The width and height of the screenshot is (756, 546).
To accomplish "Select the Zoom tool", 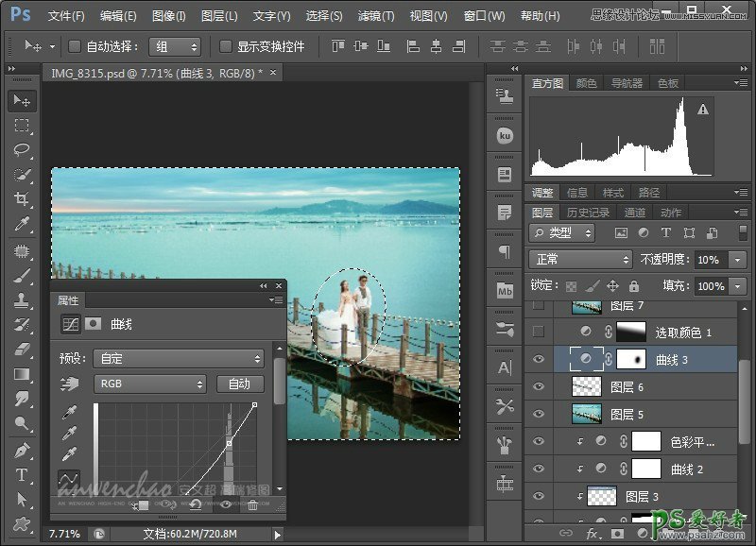I will coord(22,424).
